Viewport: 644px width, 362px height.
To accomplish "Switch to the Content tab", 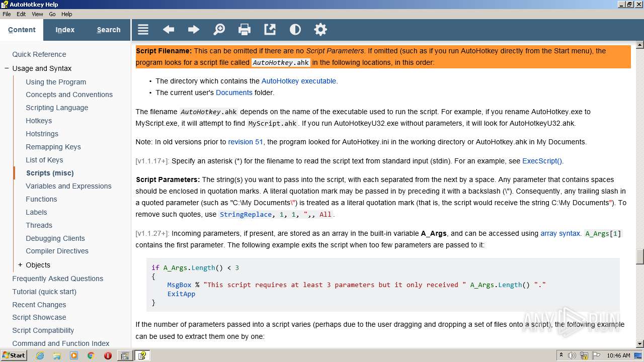I will (22, 30).
